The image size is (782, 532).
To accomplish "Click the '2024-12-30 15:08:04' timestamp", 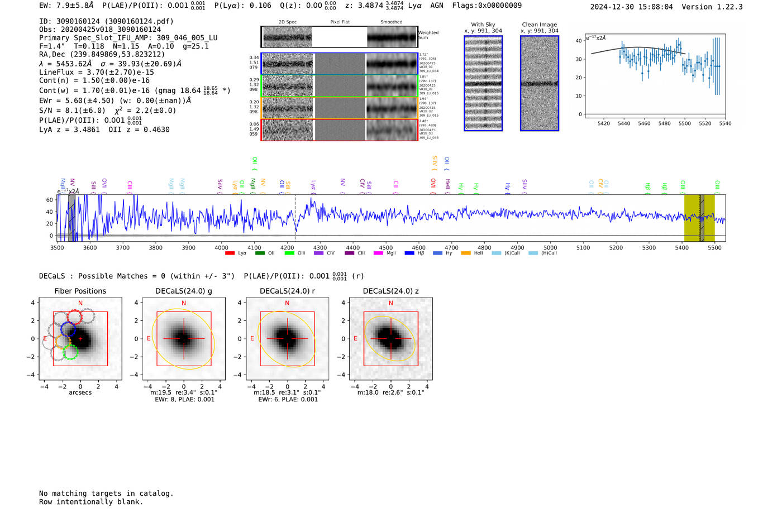I will [632, 7].
